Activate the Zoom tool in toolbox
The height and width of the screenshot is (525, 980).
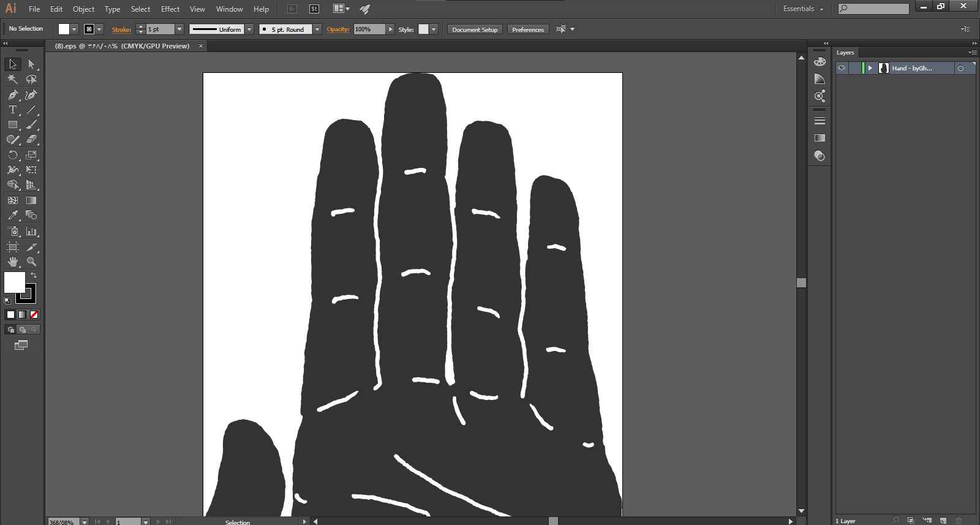point(31,262)
